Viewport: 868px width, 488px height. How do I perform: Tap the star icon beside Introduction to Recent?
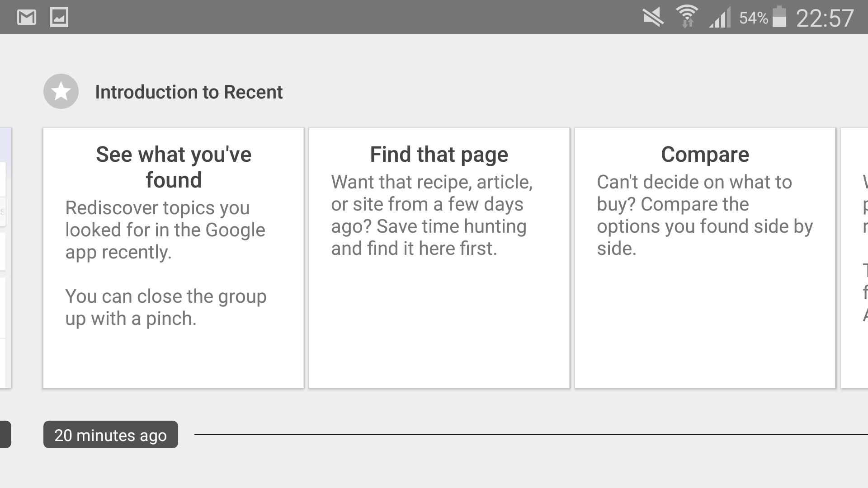point(61,91)
